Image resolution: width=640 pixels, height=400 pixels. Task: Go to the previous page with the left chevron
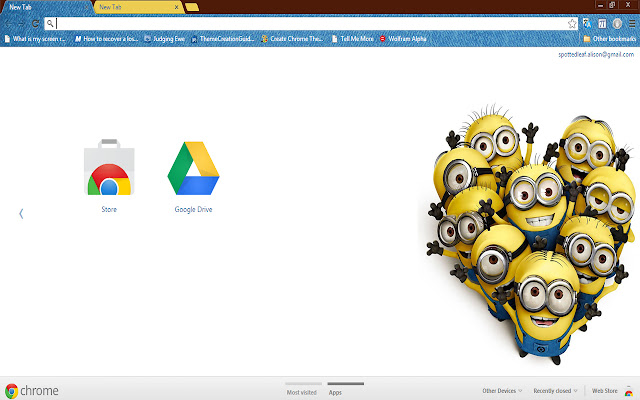[x=21, y=213]
